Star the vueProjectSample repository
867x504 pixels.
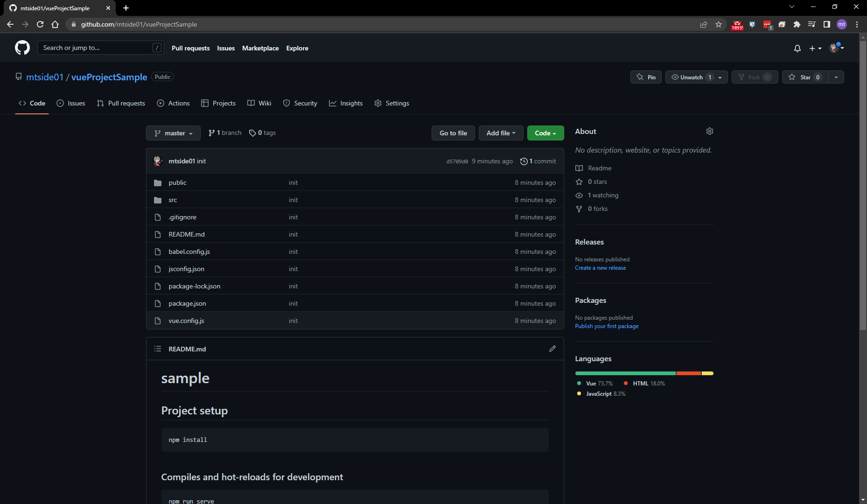pos(805,77)
